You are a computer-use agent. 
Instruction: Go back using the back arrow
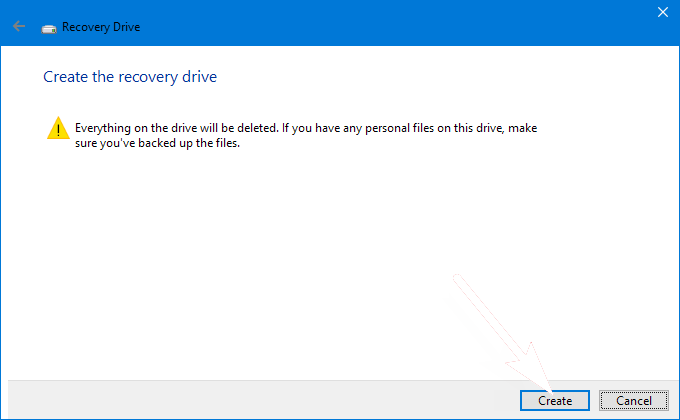tap(19, 26)
